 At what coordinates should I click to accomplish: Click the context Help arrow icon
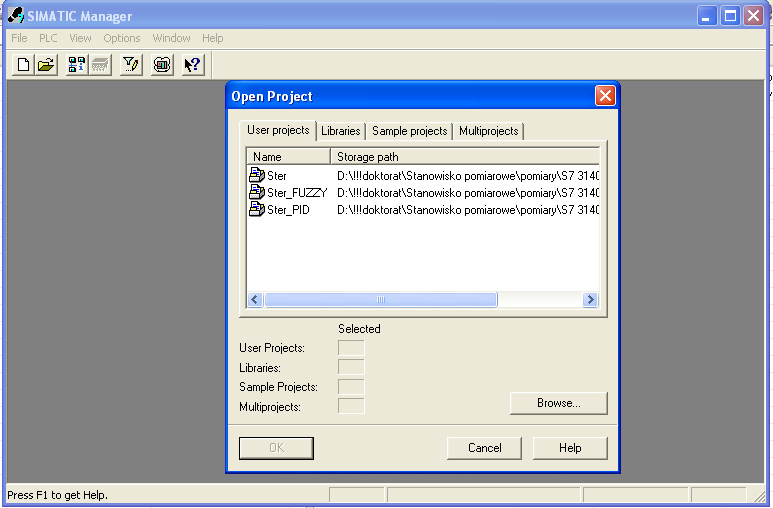click(x=193, y=65)
